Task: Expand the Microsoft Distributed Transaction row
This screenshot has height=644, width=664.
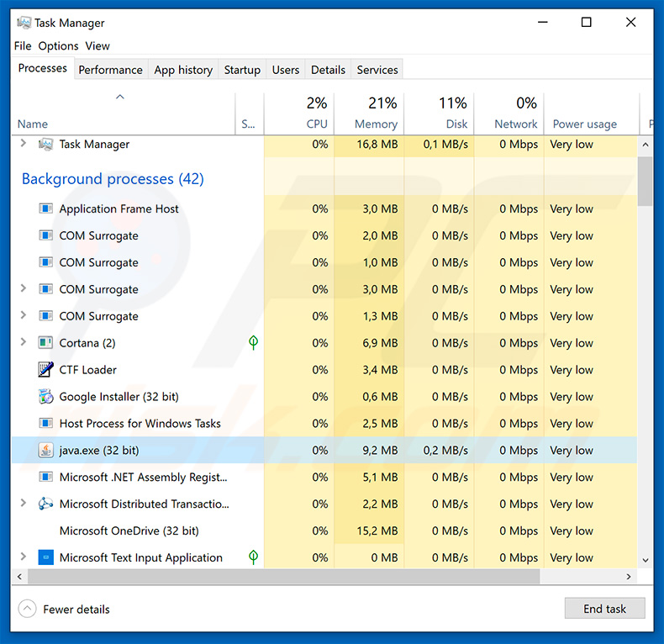Action: pos(24,503)
